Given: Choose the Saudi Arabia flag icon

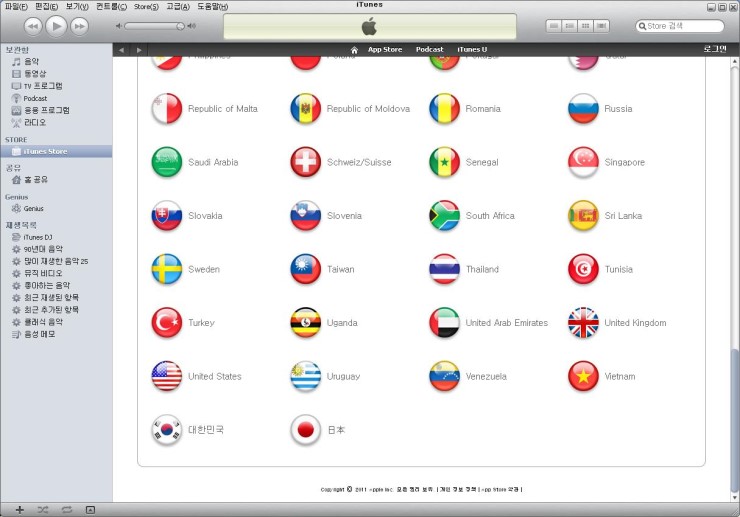Looking at the screenshot, I should 167,162.
